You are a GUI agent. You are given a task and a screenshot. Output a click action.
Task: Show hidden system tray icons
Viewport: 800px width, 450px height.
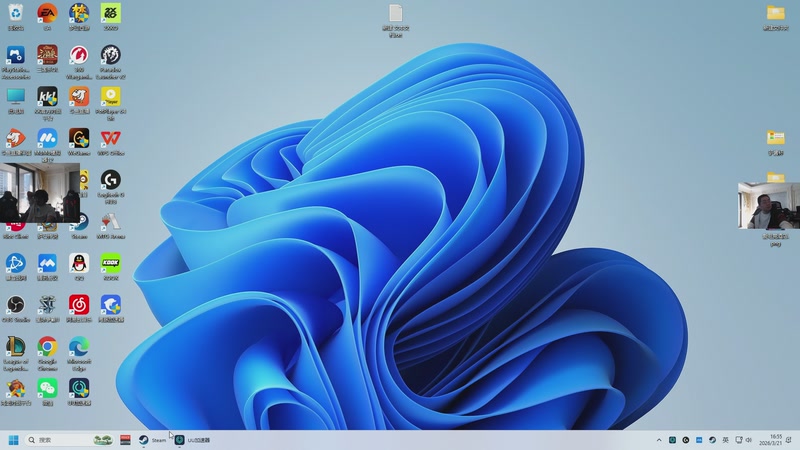coord(659,440)
